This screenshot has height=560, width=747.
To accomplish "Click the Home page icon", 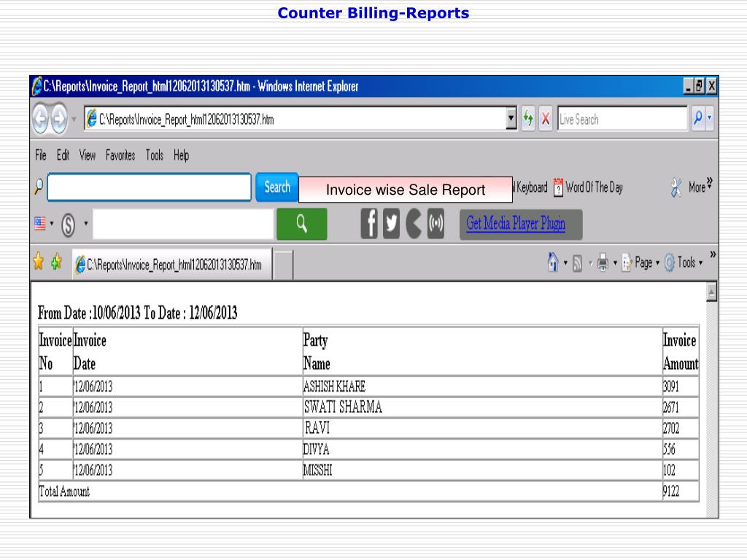I will [x=553, y=262].
